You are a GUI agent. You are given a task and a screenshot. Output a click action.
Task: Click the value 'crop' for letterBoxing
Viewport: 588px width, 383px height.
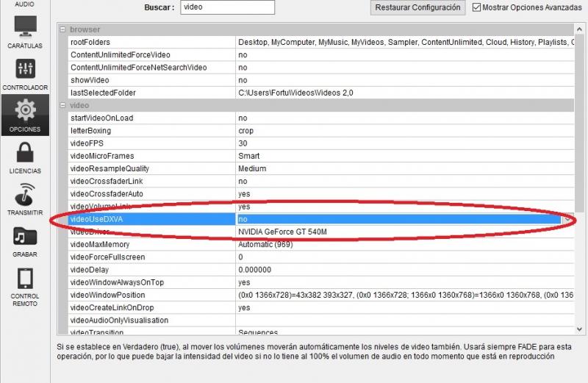(245, 131)
